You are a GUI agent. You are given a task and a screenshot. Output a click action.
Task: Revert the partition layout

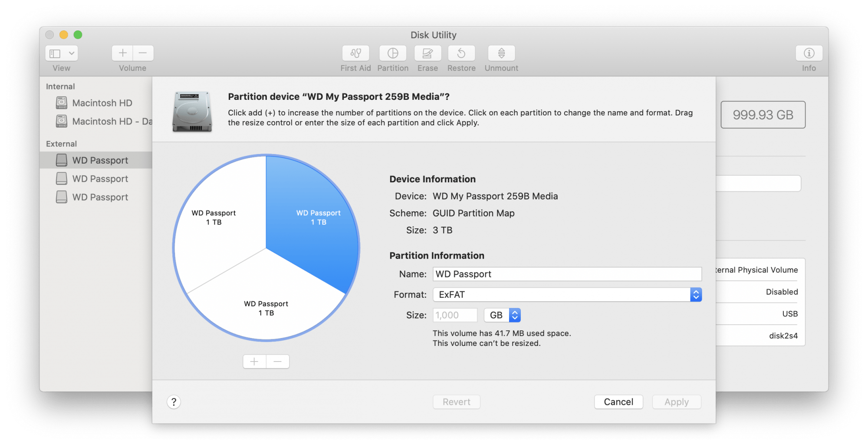point(456,401)
